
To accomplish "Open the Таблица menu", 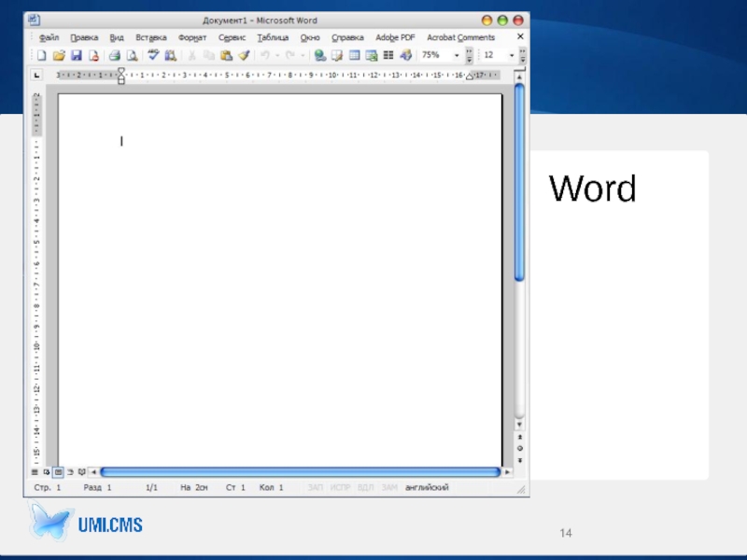I will (273, 37).
